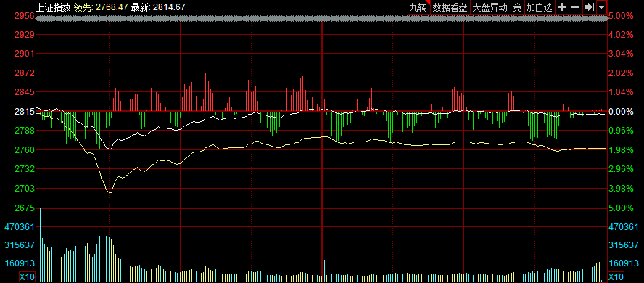
Task: Open the 九转 indicator button
Action: (418, 7)
